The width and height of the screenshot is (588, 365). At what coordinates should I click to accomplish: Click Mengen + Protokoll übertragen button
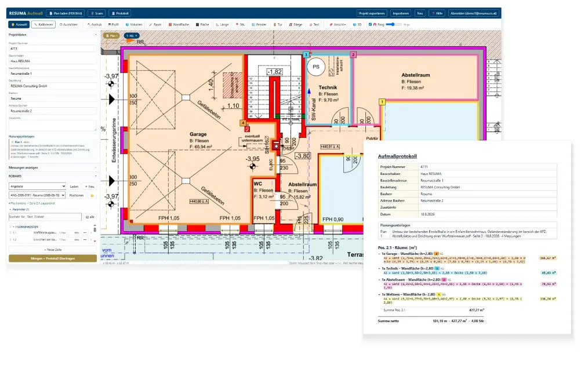point(53,258)
